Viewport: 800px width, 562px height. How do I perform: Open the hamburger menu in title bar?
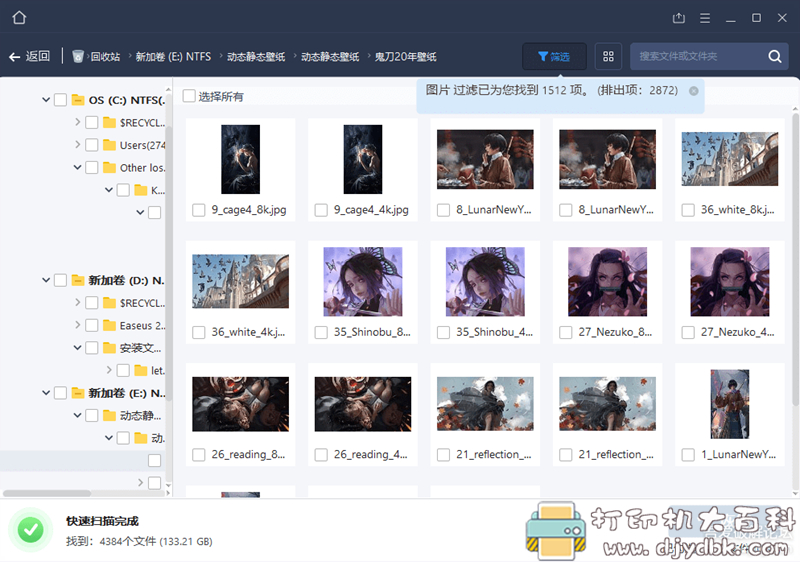[705, 18]
